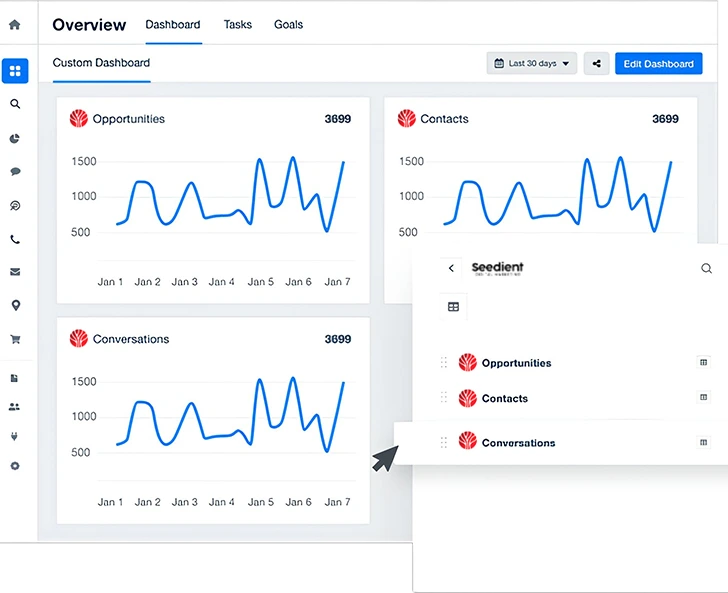
Task: Switch to the Goals tab
Action: click(288, 25)
